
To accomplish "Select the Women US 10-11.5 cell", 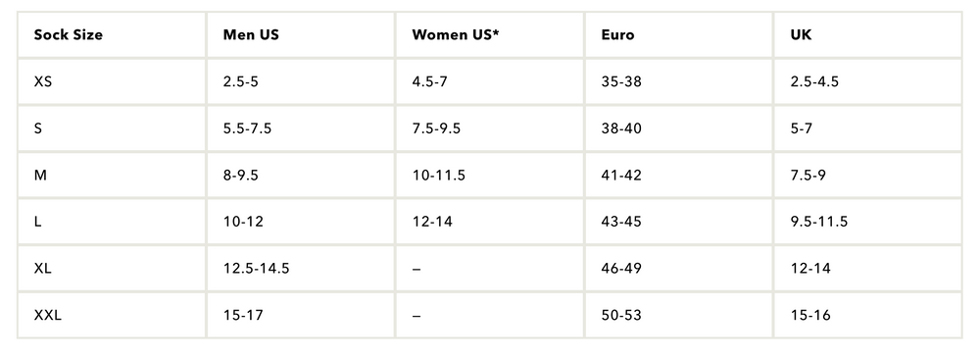I will click(490, 176).
